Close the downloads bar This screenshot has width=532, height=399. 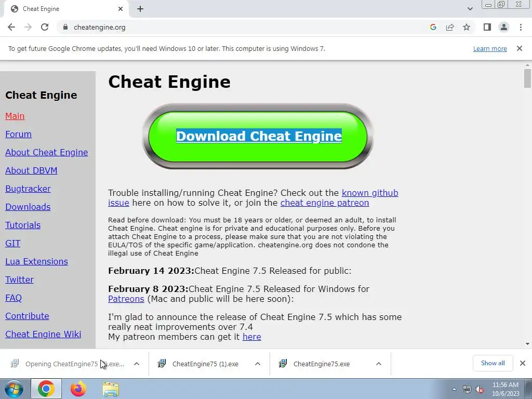(x=523, y=363)
